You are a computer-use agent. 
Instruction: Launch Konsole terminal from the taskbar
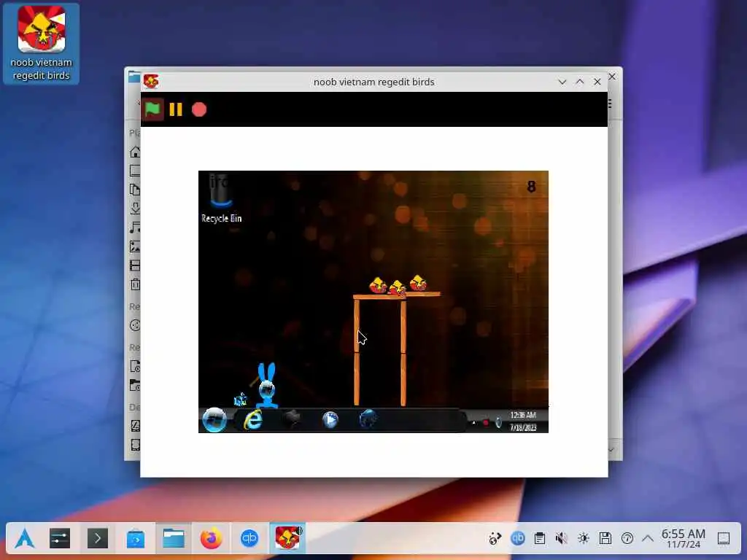[x=98, y=539]
